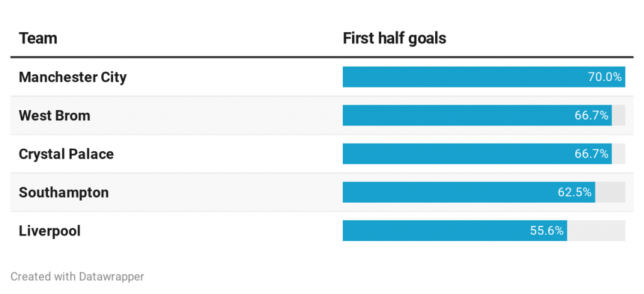Click the 66.7% label for Crystal Palace
The image size is (644, 294).
(591, 154)
